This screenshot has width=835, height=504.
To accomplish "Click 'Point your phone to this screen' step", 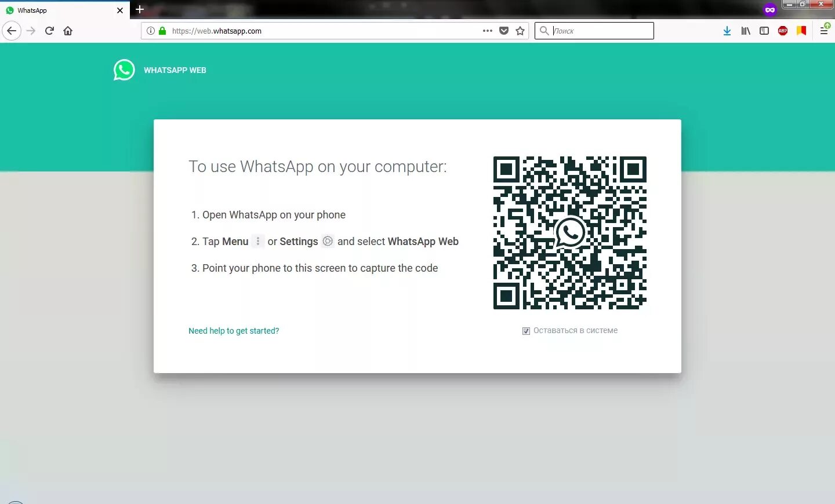I will point(320,268).
